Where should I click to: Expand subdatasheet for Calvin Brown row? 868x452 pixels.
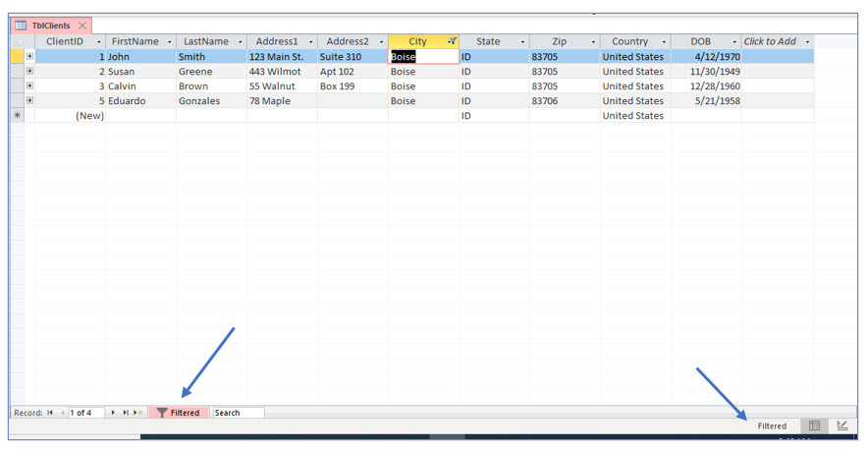[x=29, y=85]
